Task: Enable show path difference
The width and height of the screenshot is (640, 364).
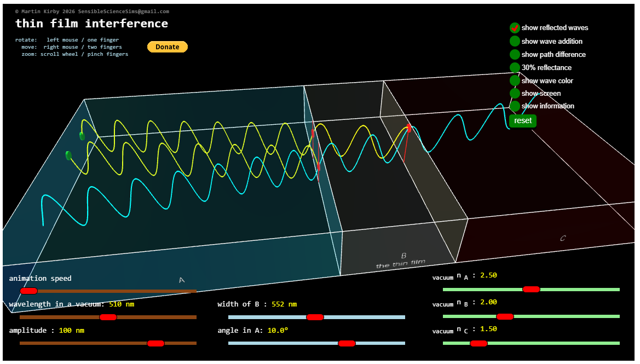Action: (514, 54)
